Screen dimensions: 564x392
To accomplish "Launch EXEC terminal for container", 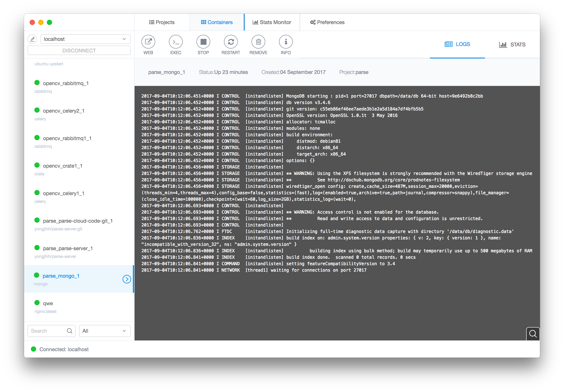I will tap(176, 42).
